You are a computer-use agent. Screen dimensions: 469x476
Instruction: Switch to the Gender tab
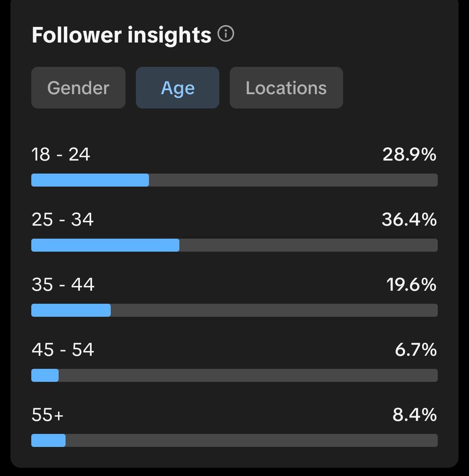[x=78, y=88]
